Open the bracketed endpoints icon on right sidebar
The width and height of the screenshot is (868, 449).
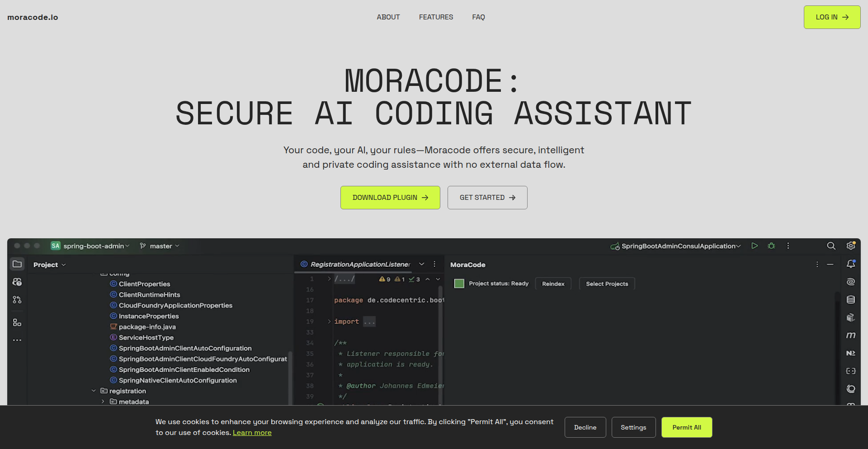[851, 371]
